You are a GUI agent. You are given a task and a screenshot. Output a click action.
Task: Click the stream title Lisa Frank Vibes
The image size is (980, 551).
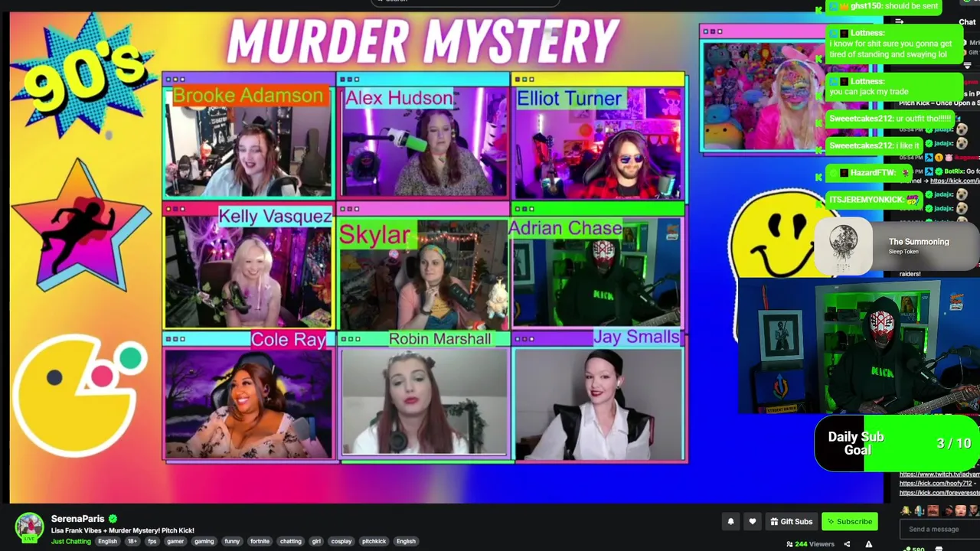coord(122,530)
